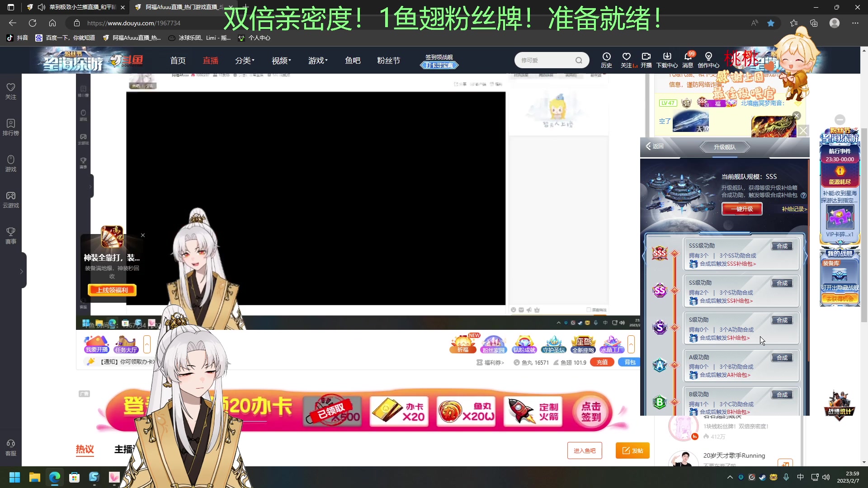Click 合成 for A级功勋

[x=782, y=358]
